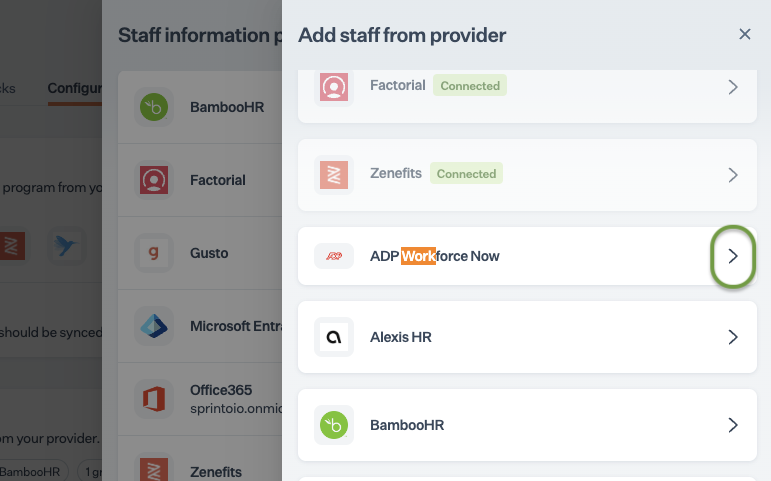Click the Staff information panel heading
Image resolution: width=771 pixels, height=481 pixels.
200,35
